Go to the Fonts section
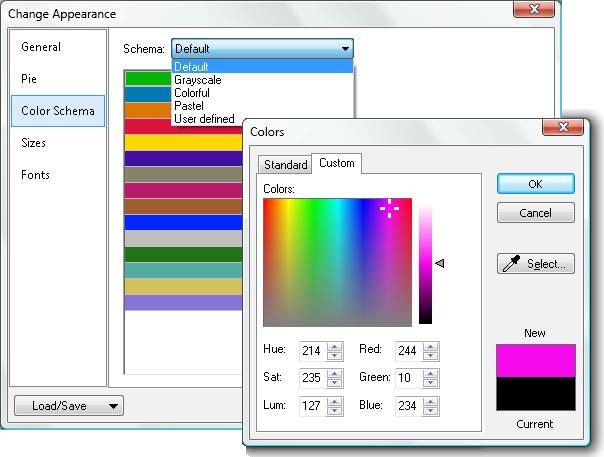This screenshot has width=604, height=457. 35,175
